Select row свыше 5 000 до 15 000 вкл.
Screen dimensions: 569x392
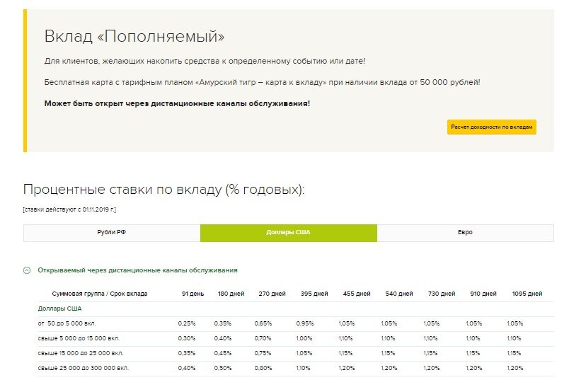coord(296,339)
